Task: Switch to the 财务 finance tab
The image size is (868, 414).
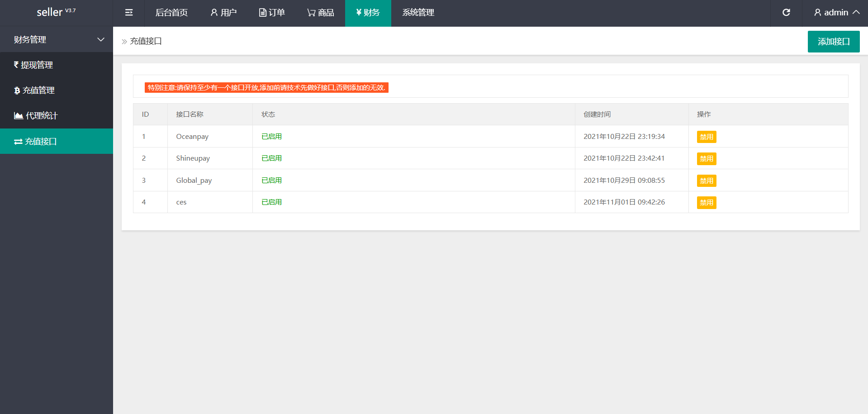Action: click(x=368, y=13)
